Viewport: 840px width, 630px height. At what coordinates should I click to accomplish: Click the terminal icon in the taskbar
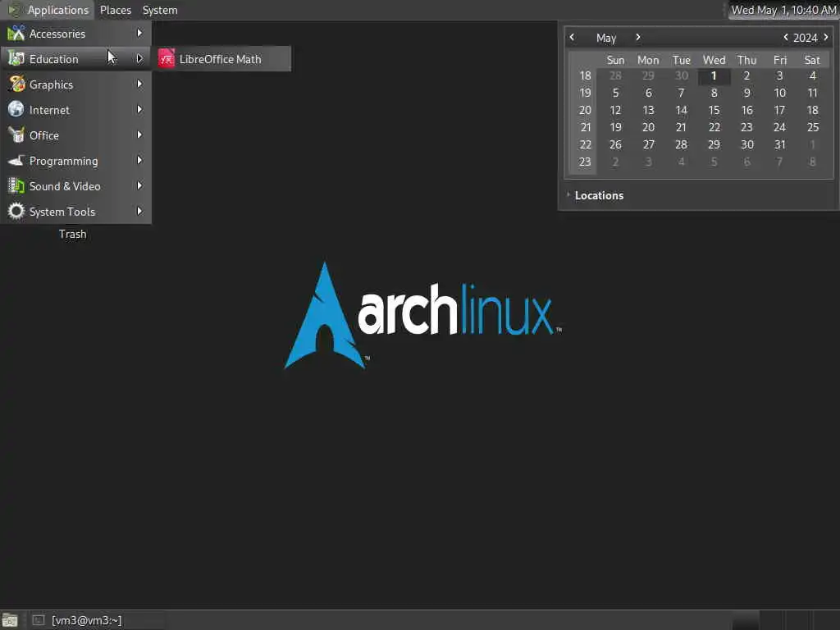[38, 620]
